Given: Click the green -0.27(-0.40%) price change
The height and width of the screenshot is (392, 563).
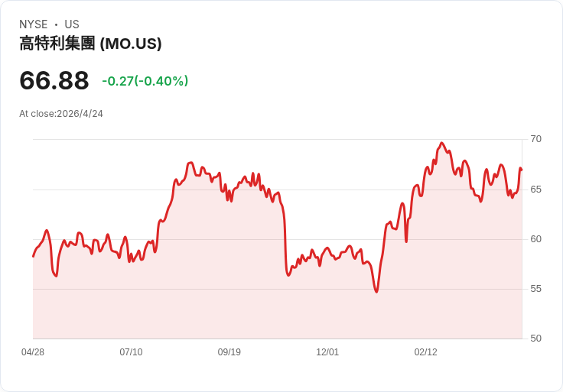Looking at the screenshot, I should 145,81.
